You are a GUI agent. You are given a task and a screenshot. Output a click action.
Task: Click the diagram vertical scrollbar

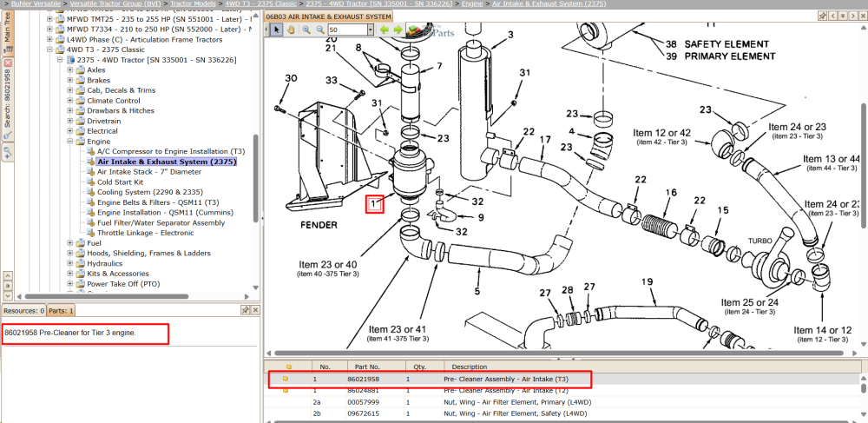click(865, 164)
